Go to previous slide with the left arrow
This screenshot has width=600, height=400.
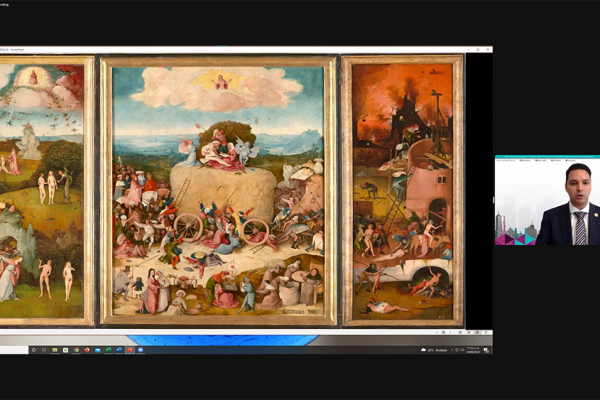[x=437, y=332]
